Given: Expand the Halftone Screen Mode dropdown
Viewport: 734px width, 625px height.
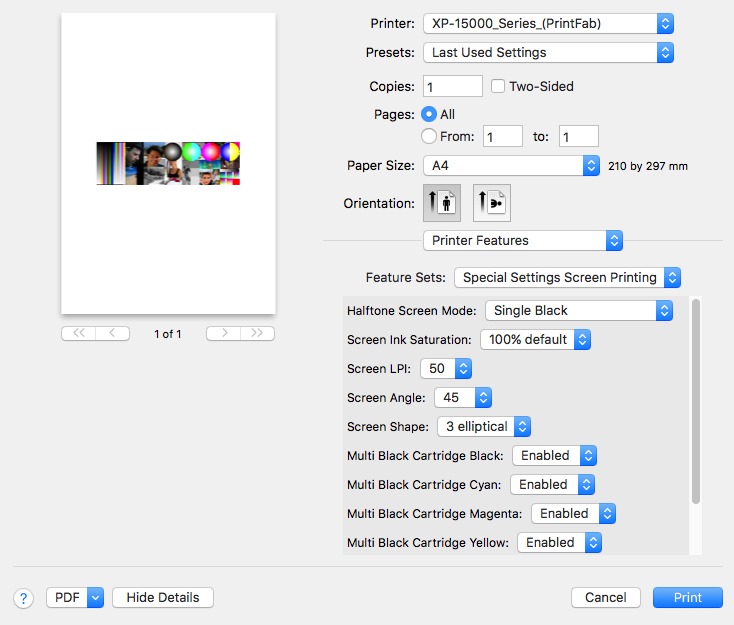Looking at the screenshot, I should [578, 310].
